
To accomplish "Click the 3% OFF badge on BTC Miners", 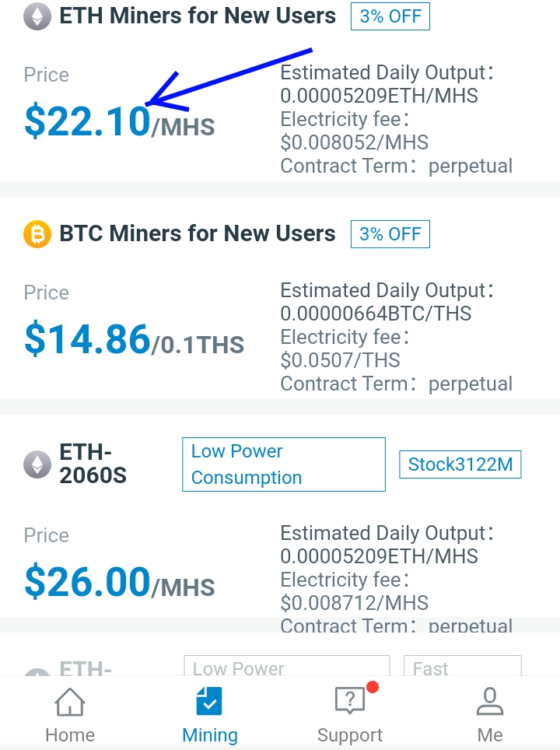I will 390,234.
